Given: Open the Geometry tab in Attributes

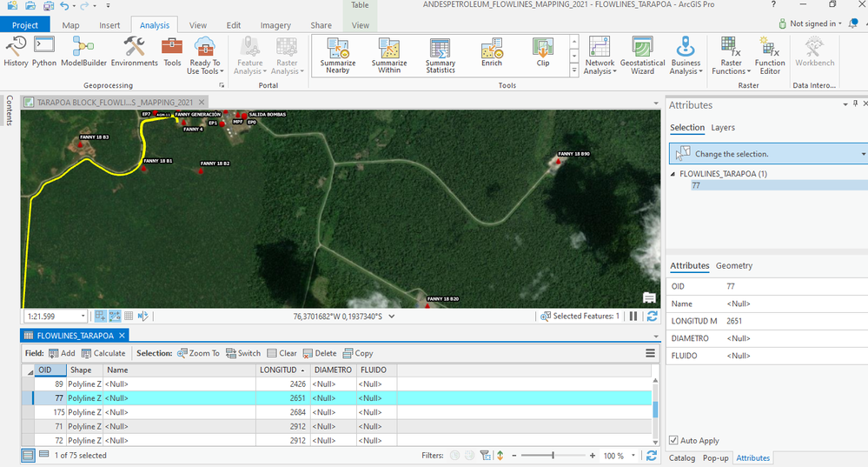Looking at the screenshot, I should click(x=733, y=266).
